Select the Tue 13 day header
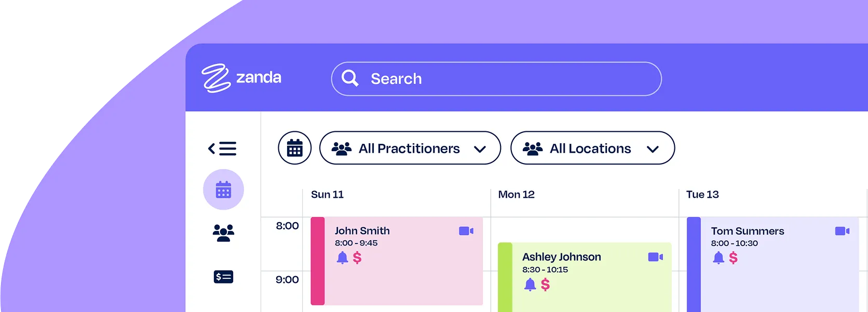Image resolution: width=868 pixels, height=312 pixels. pyautogui.click(x=702, y=195)
